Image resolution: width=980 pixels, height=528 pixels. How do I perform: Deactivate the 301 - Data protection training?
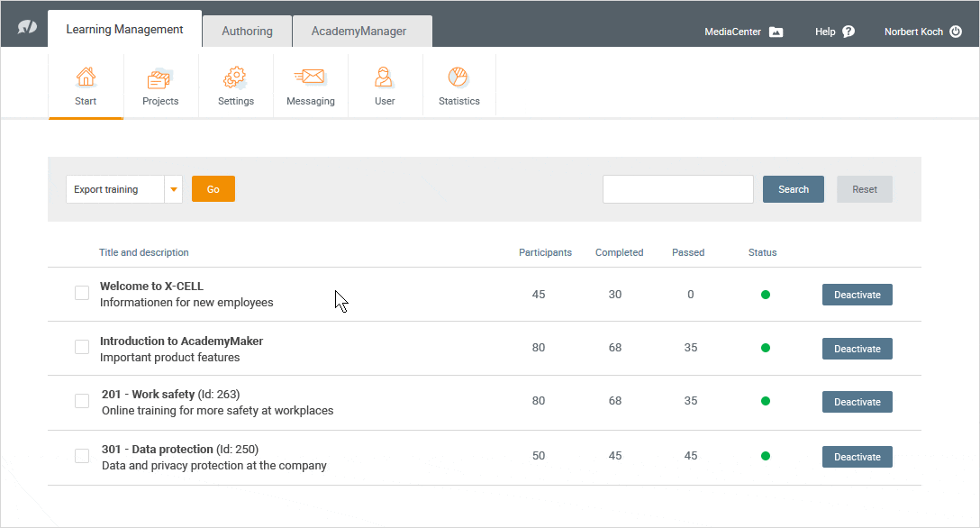tap(857, 457)
